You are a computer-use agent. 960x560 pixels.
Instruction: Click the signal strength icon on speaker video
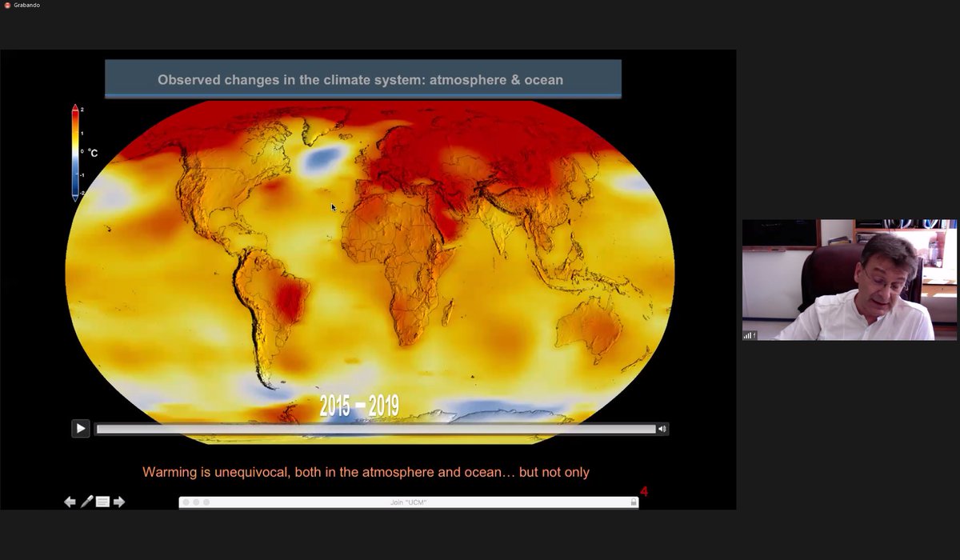click(x=750, y=335)
